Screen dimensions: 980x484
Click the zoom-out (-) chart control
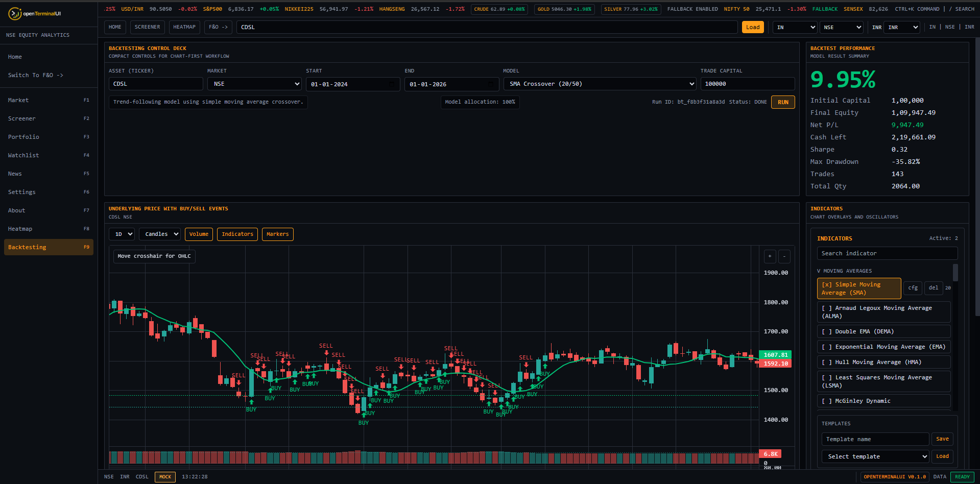(x=784, y=256)
